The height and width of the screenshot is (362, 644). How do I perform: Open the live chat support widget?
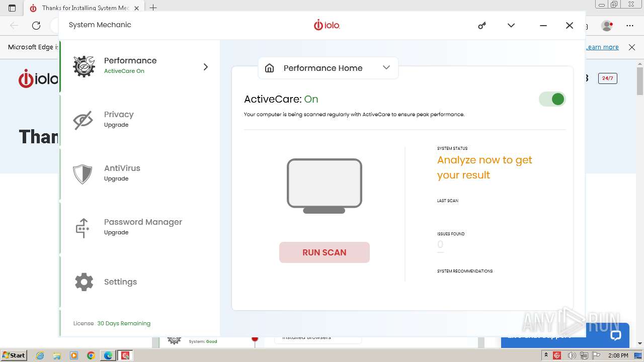pyautogui.click(x=616, y=335)
